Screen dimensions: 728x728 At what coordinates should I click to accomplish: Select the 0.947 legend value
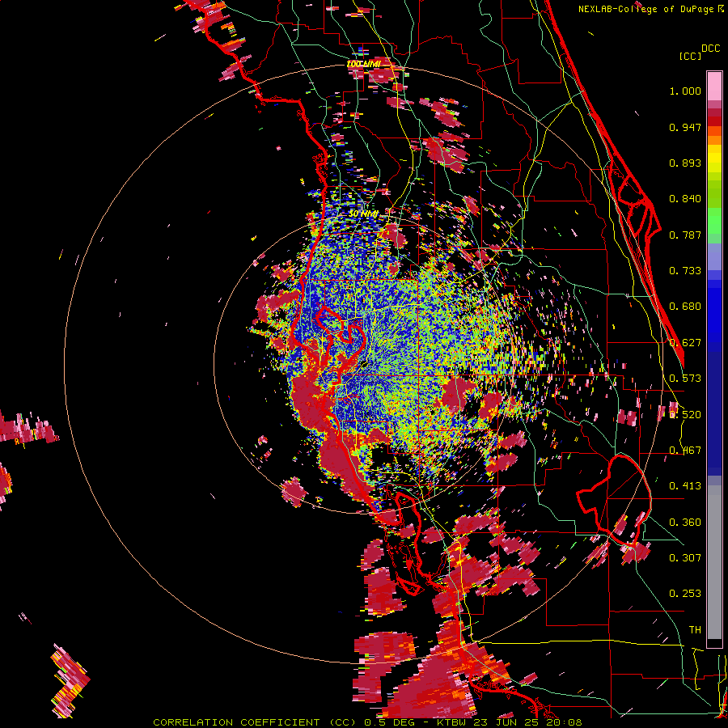pos(685,127)
